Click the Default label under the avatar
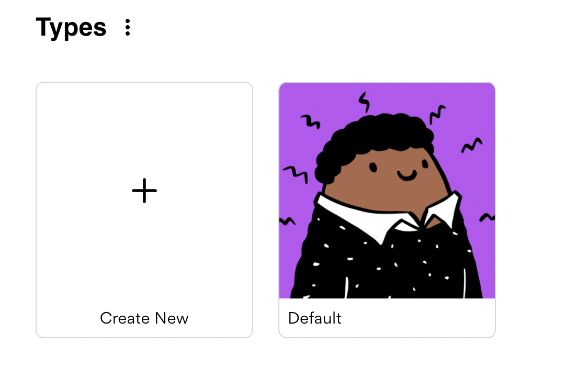The height and width of the screenshot is (377, 588). tap(314, 318)
